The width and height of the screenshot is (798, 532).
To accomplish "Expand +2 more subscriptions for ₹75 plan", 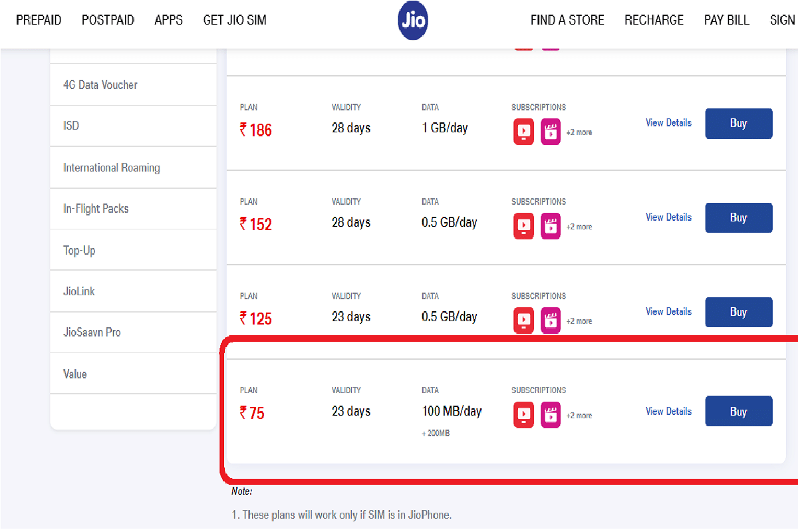I will click(579, 416).
